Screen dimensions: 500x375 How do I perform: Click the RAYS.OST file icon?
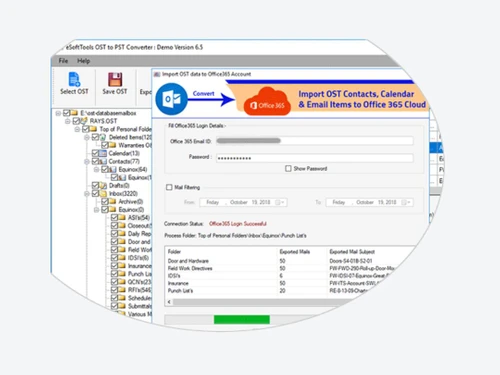pos(84,121)
